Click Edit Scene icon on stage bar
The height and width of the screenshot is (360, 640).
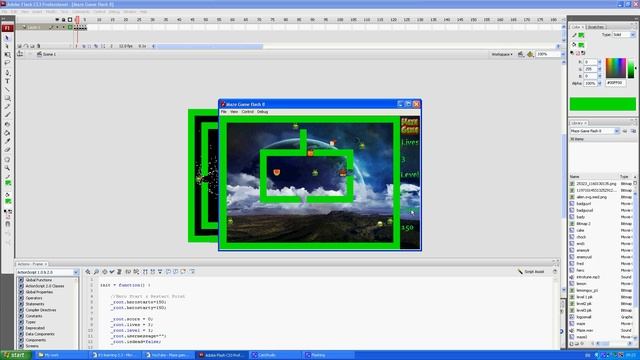click(x=521, y=54)
